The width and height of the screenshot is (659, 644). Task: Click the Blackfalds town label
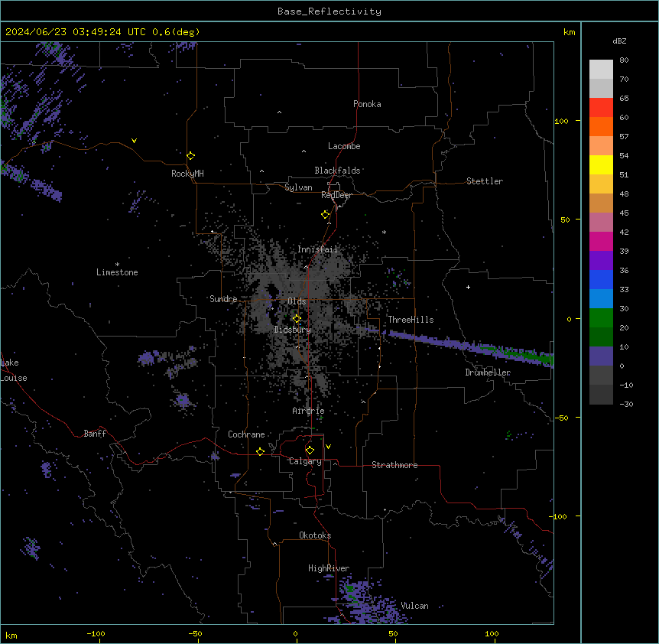[337, 171]
